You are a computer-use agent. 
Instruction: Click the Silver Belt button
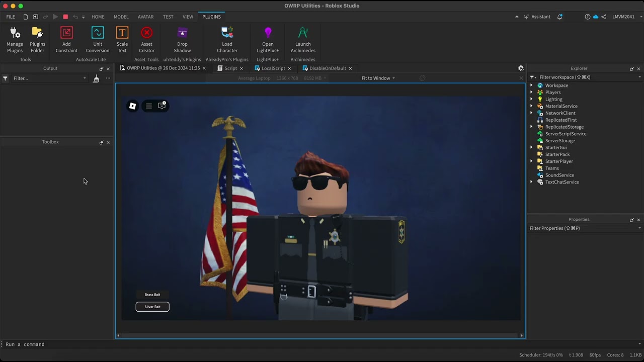152,307
